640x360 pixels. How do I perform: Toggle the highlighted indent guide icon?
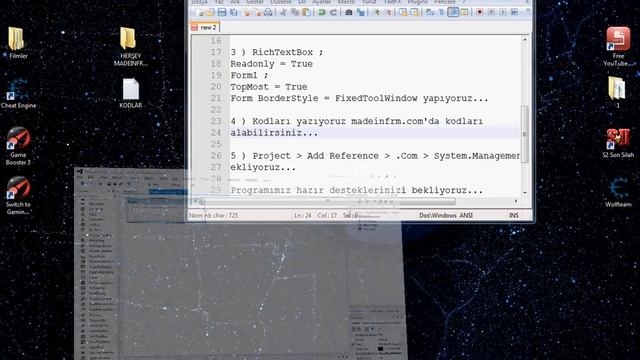pyautogui.click(x=453, y=12)
